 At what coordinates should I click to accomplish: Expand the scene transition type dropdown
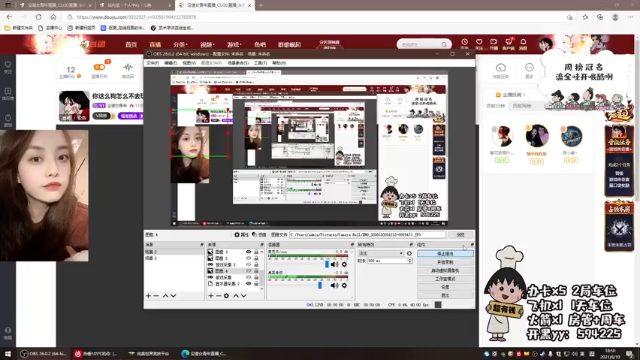[381, 253]
